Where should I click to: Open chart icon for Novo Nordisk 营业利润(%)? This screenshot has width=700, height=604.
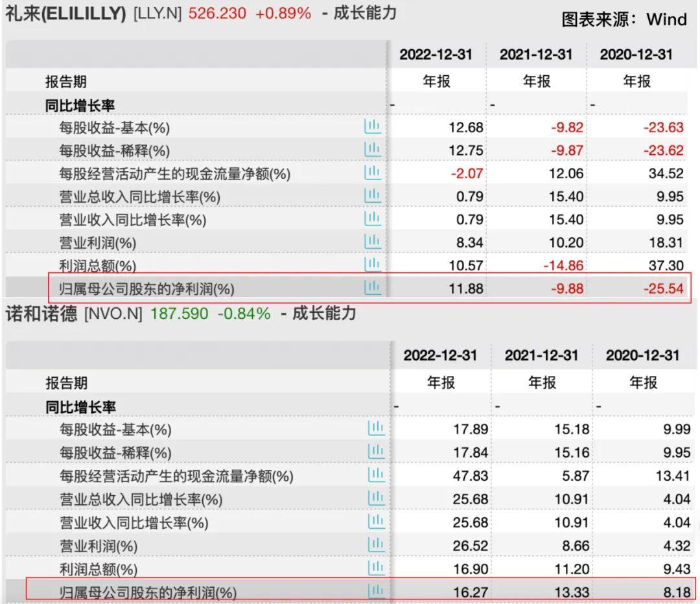(376, 544)
